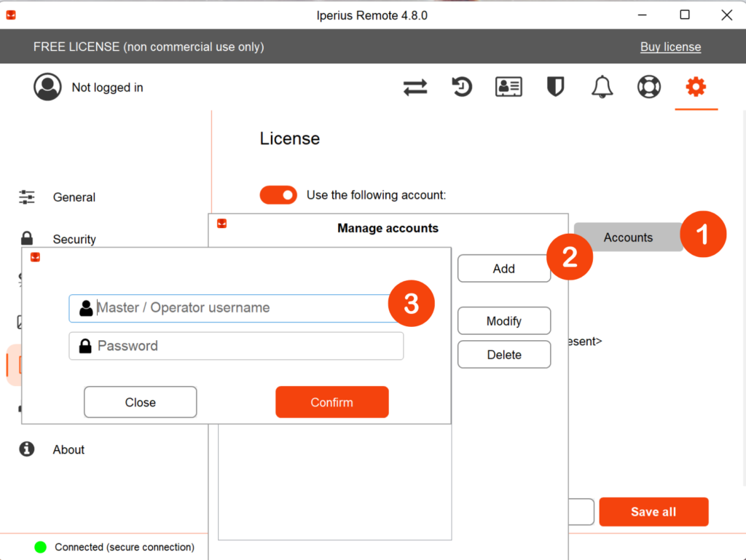Close the Iperius Remote window
This screenshot has height=560, width=746.
pos(726,15)
